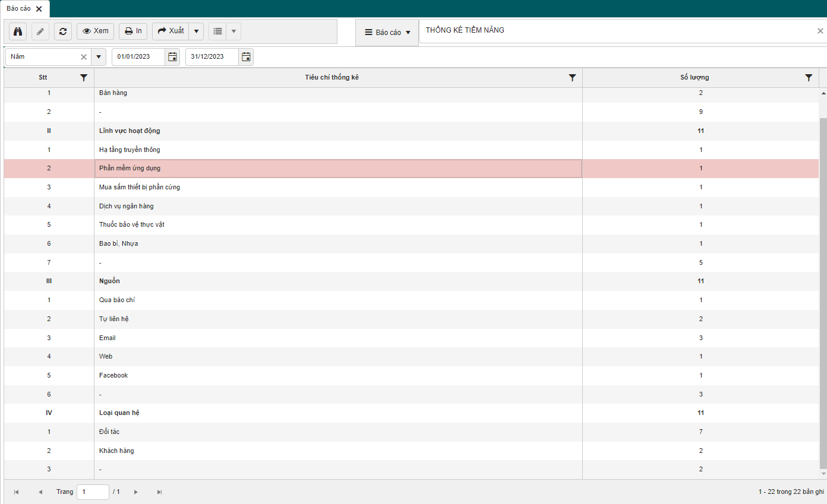Click the In print button
The image size is (827, 504).
click(133, 31)
